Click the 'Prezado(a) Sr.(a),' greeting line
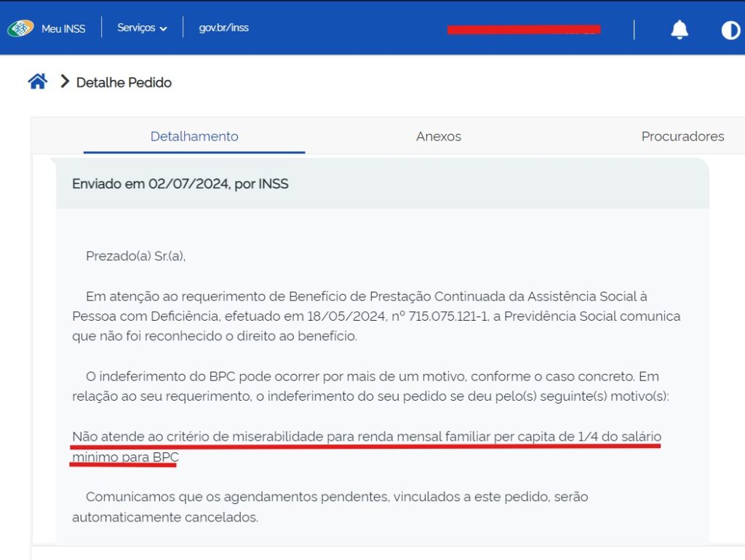745x560 pixels. tap(135, 256)
